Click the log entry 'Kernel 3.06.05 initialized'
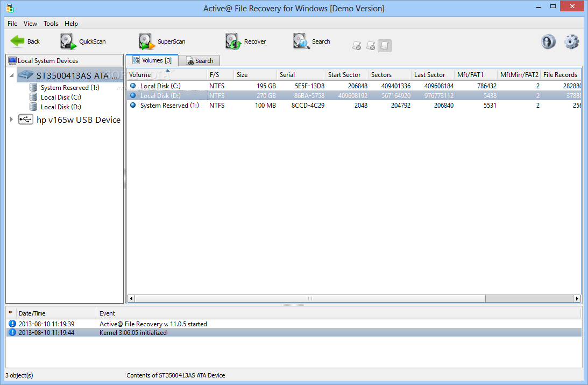This screenshot has height=385, width=588. (133, 332)
